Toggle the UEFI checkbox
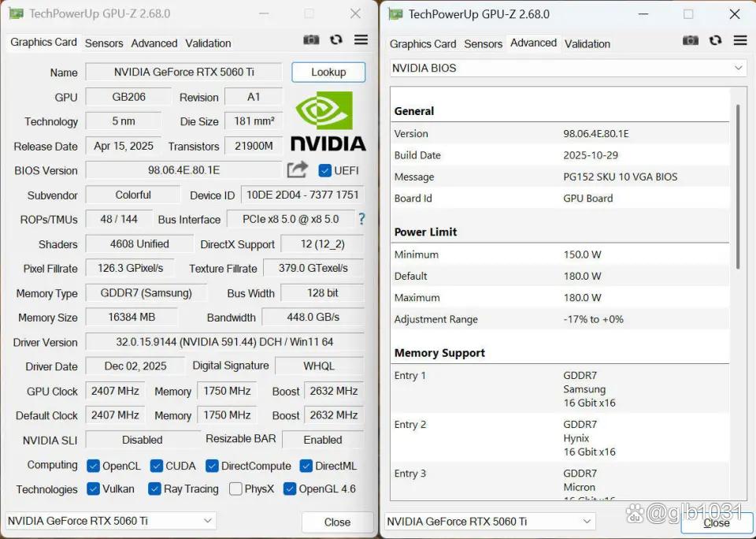756x539 pixels. (x=324, y=170)
